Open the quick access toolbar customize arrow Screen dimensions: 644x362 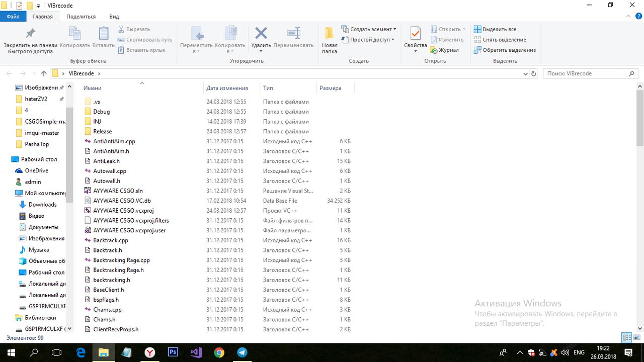click(39, 6)
